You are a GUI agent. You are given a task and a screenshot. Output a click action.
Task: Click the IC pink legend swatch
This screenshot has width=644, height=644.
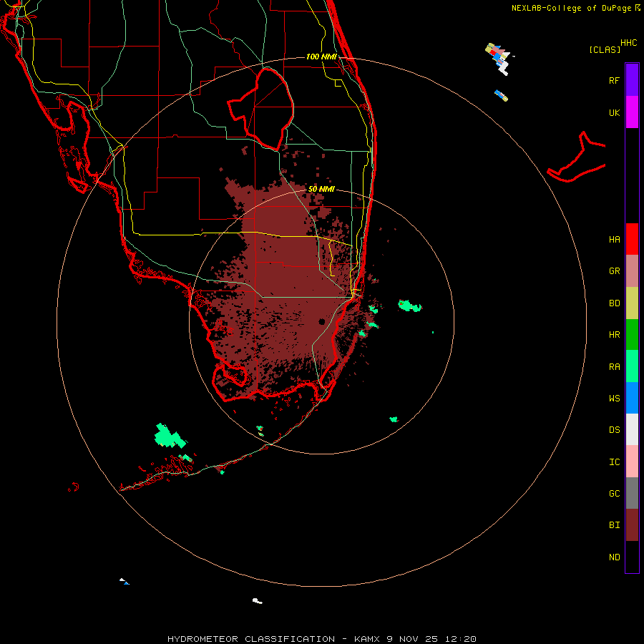(x=632, y=462)
